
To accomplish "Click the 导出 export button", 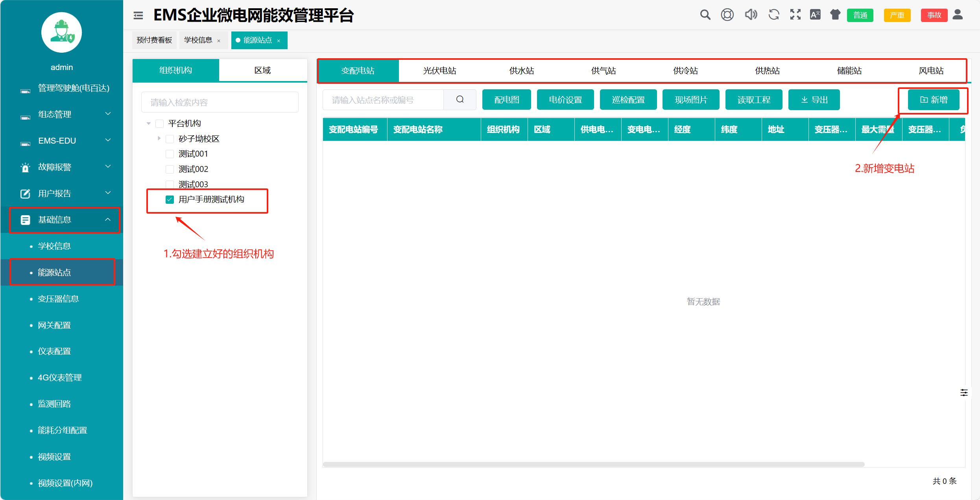I will (814, 100).
